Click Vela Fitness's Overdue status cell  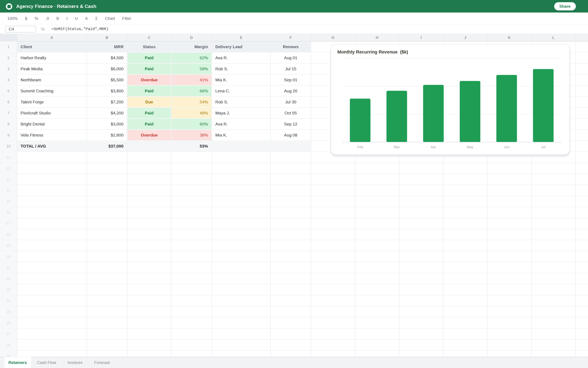coord(149,135)
